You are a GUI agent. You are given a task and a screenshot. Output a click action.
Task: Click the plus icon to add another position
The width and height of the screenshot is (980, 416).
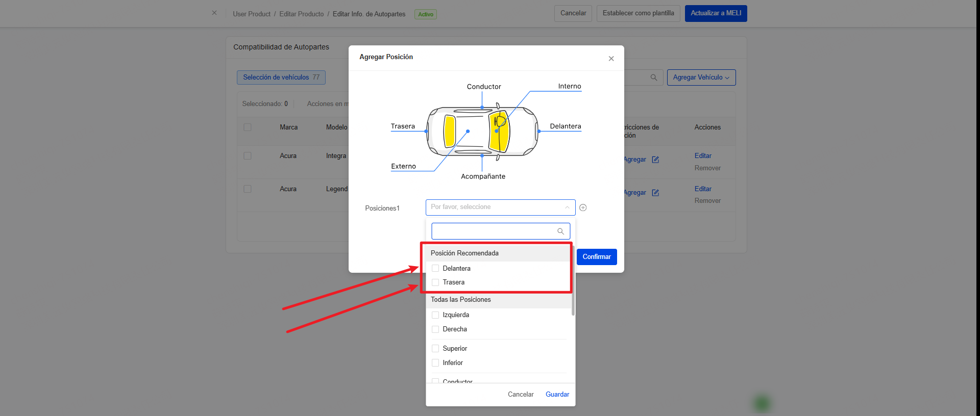click(583, 207)
